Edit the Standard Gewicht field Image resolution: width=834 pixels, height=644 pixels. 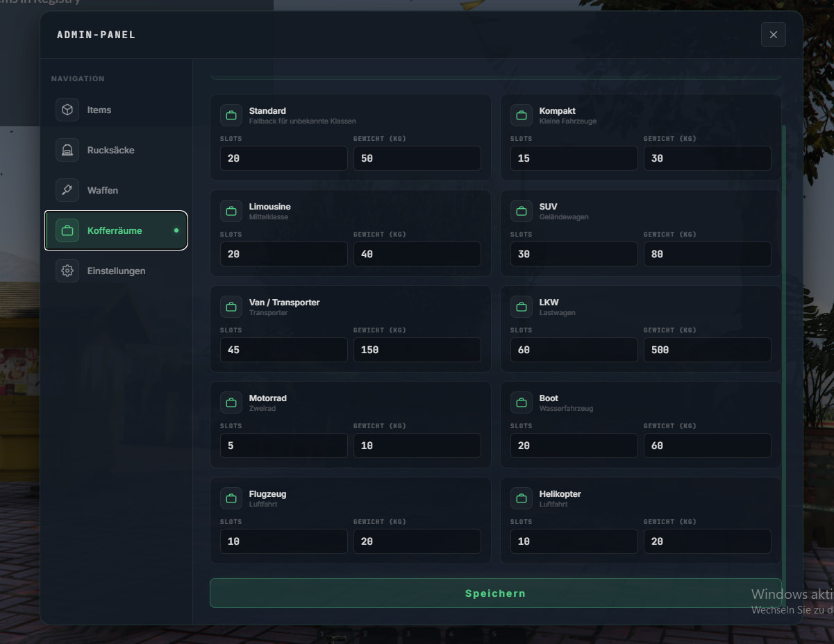pos(417,158)
